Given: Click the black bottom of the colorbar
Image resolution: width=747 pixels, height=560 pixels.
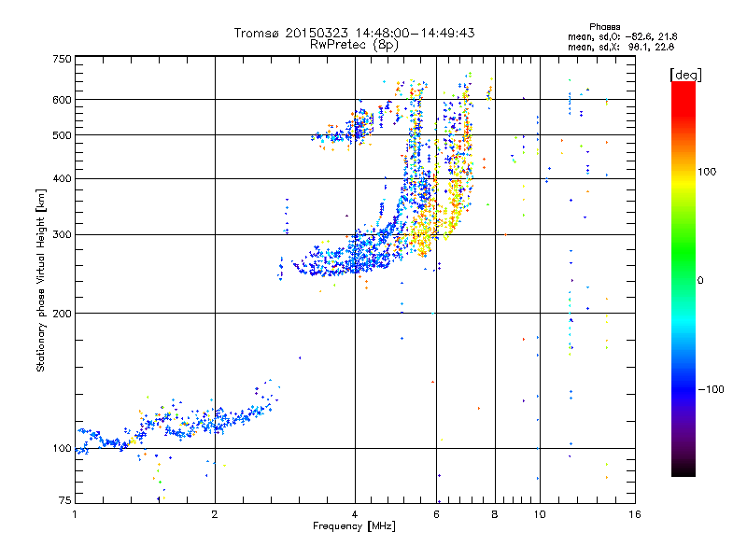Looking at the screenshot, I should (x=684, y=469).
